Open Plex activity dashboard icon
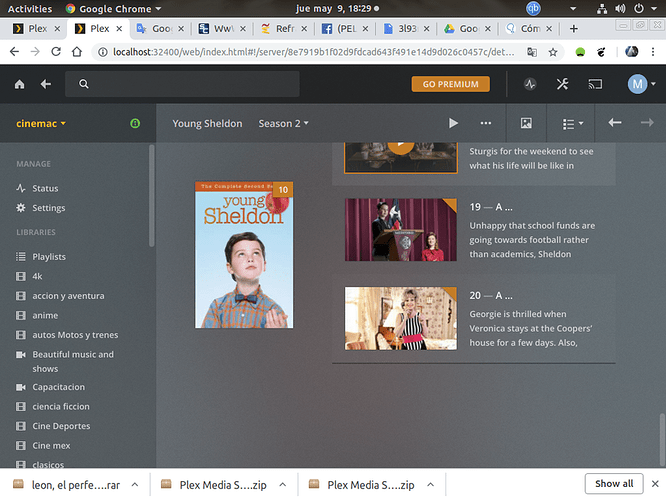 (530, 84)
